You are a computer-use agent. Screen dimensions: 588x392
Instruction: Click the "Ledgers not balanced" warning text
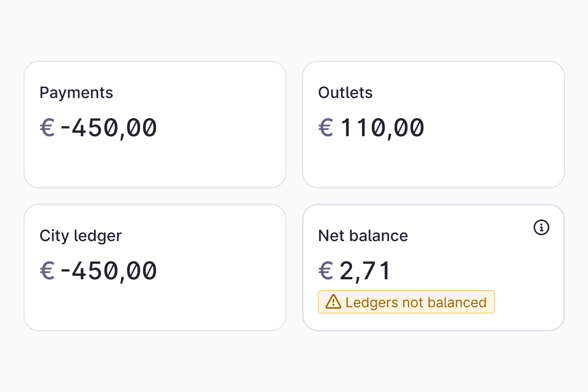[x=416, y=302]
